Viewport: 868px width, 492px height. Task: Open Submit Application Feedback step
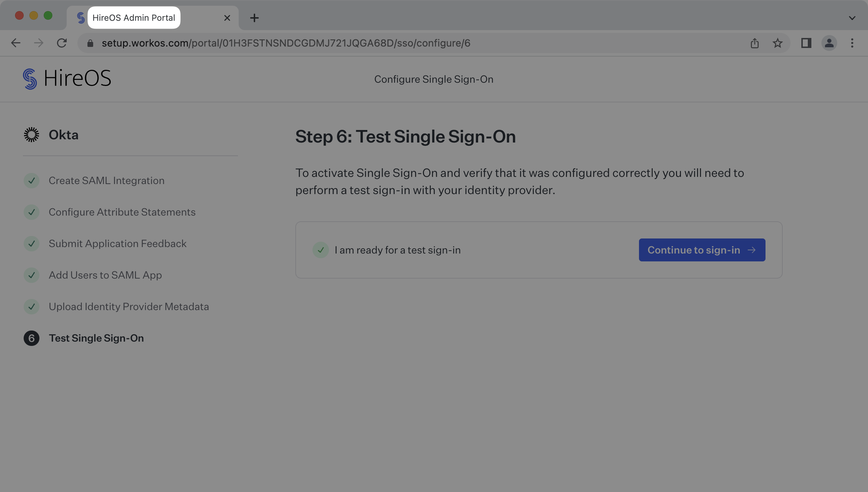117,243
